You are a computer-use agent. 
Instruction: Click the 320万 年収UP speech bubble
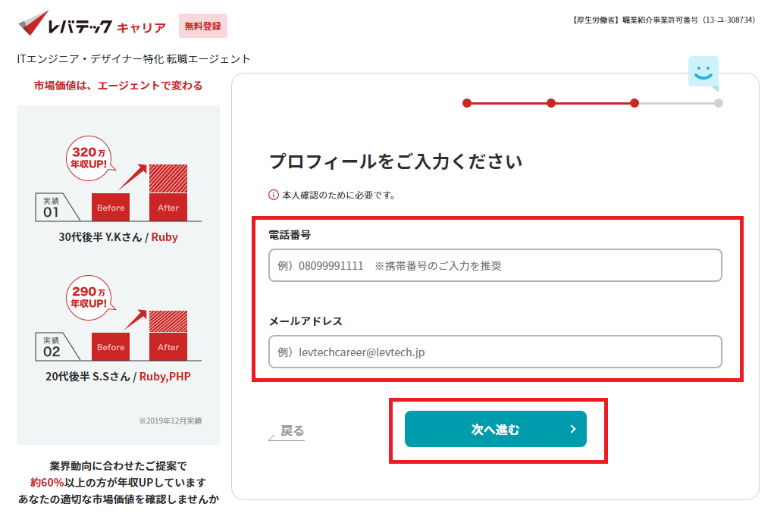pos(89,157)
